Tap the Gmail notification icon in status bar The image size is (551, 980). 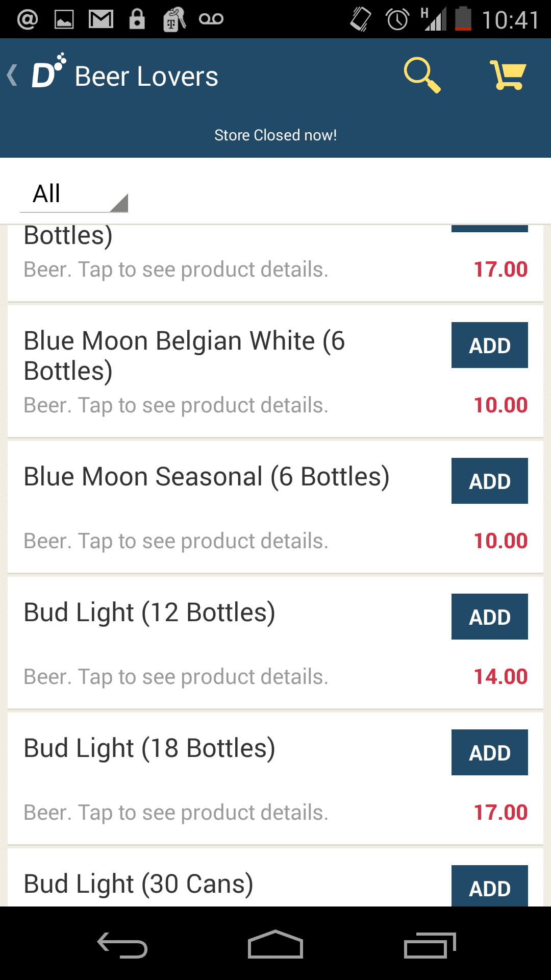(101, 19)
